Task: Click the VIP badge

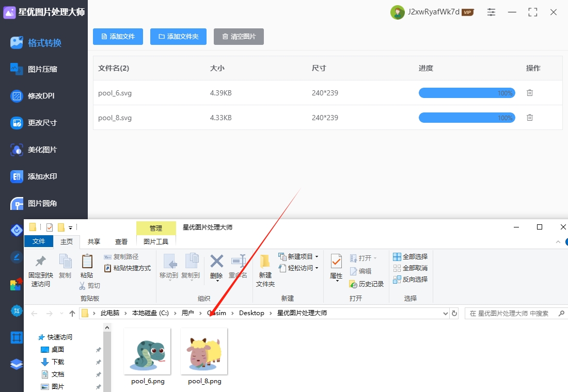Action: 468,12
